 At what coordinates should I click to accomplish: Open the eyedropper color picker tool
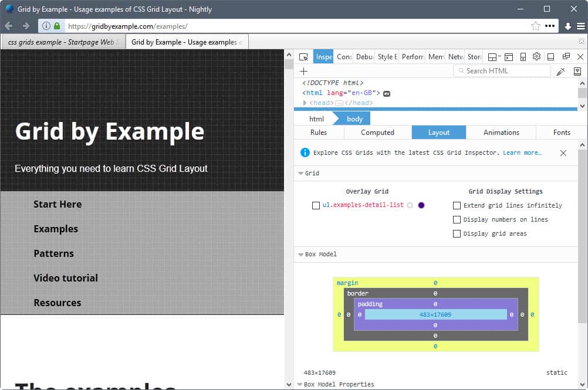coord(560,71)
